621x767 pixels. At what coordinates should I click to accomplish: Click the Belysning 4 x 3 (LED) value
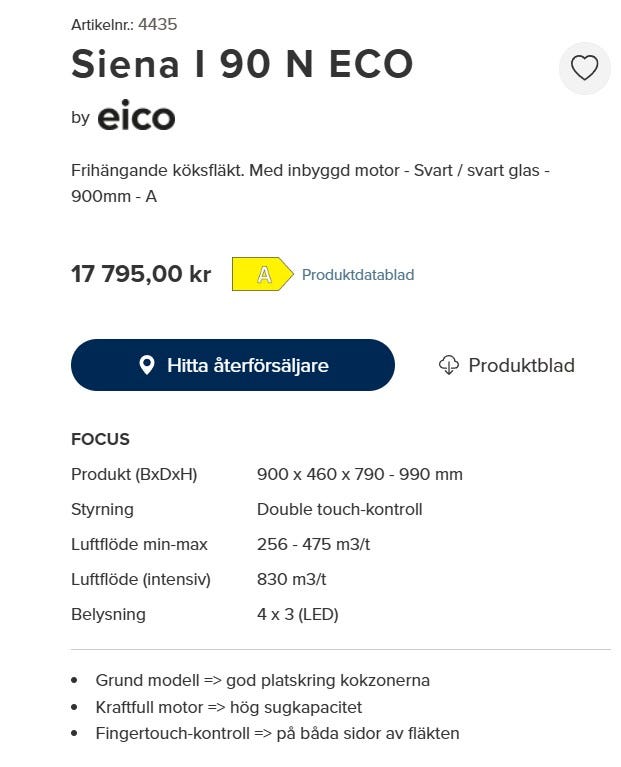(297, 614)
